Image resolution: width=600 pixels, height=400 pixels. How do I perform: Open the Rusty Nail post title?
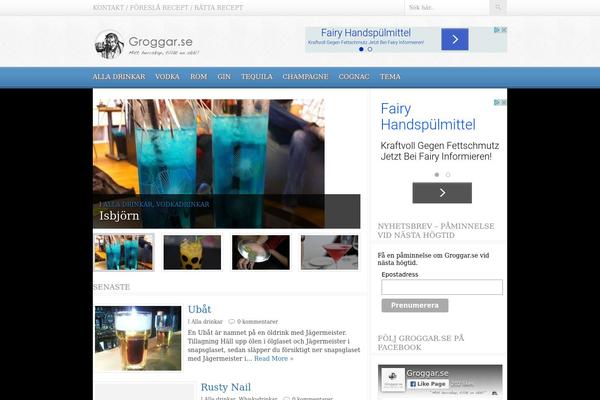[x=226, y=387]
